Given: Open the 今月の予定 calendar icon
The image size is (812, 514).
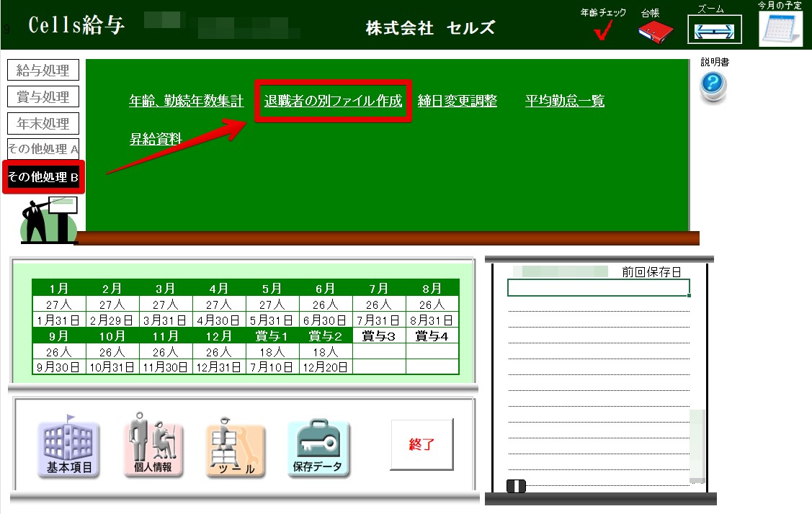Looking at the screenshot, I should tap(780, 29).
